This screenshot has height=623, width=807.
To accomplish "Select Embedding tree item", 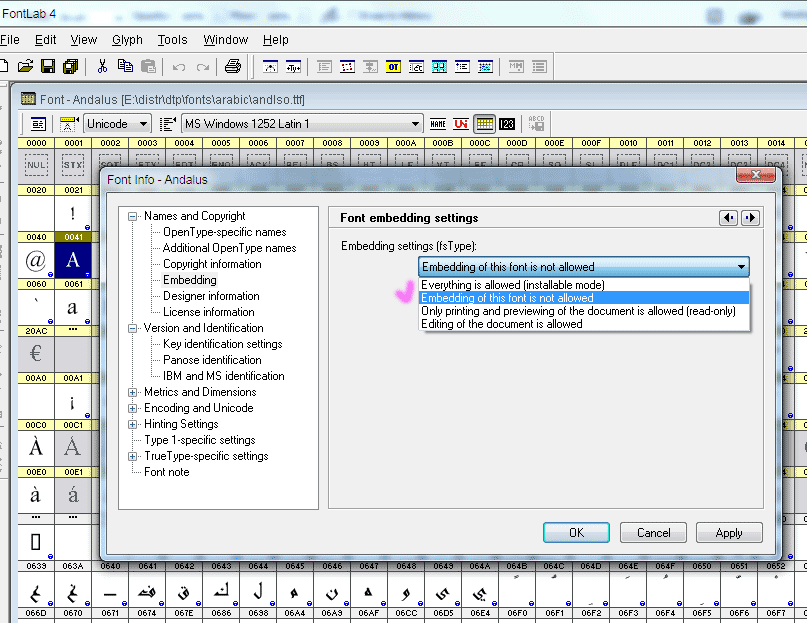I will pyautogui.click(x=189, y=280).
